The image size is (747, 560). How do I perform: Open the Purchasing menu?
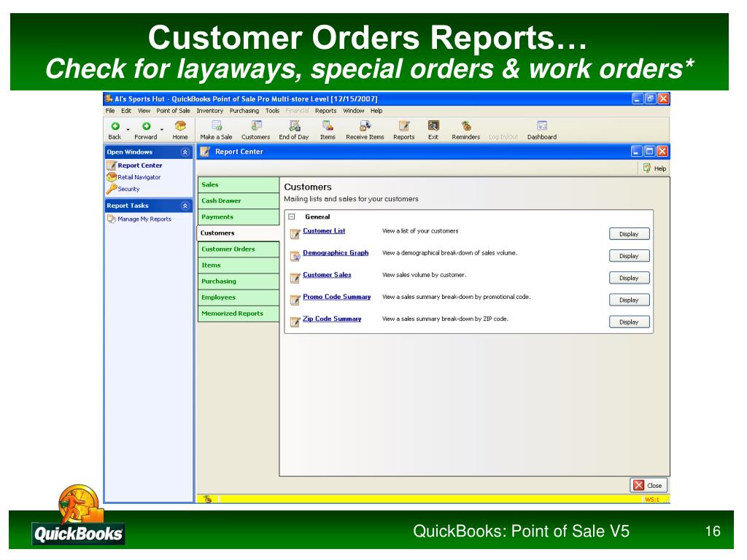(x=244, y=111)
